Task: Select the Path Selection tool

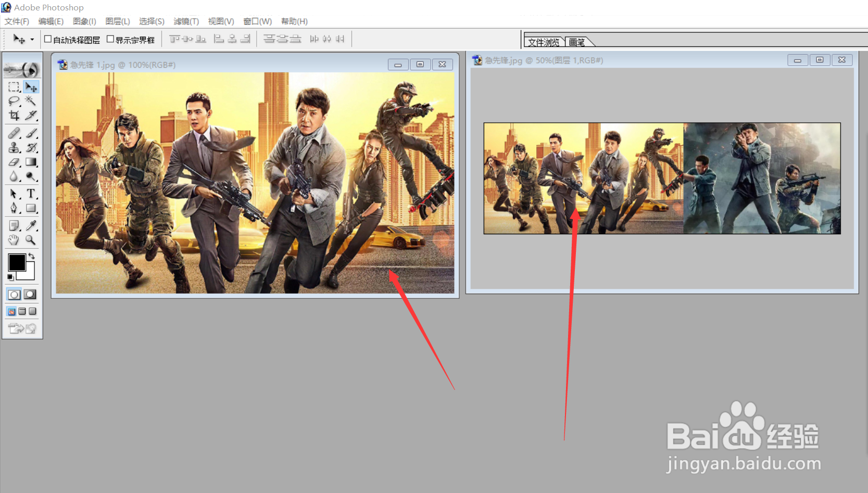Action: click(x=14, y=194)
